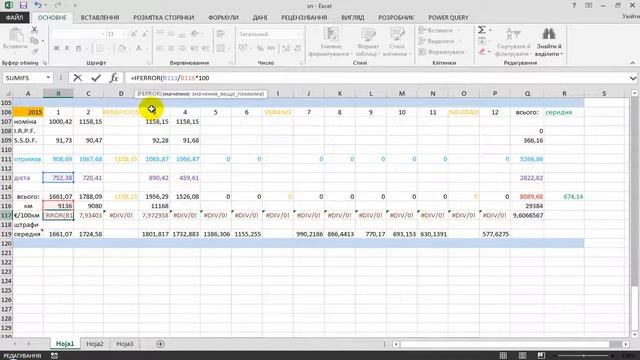The width and height of the screenshot is (640, 360).
Task: Click the font color A icon
Action: (139, 48)
